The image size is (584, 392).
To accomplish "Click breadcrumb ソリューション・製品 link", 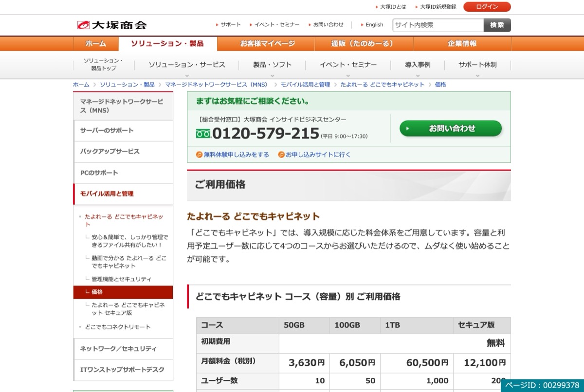I will pyautogui.click(x=127, y=85).
